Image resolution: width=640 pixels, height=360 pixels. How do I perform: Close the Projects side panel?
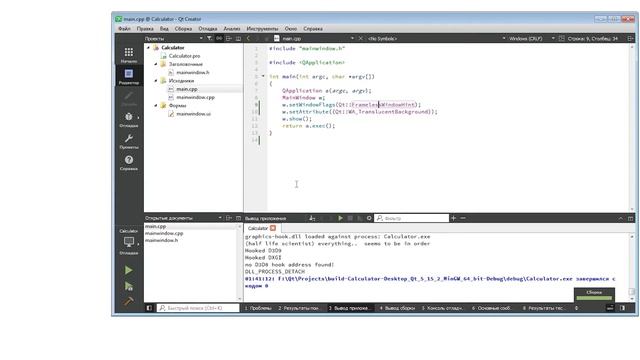tap(238, 38)
